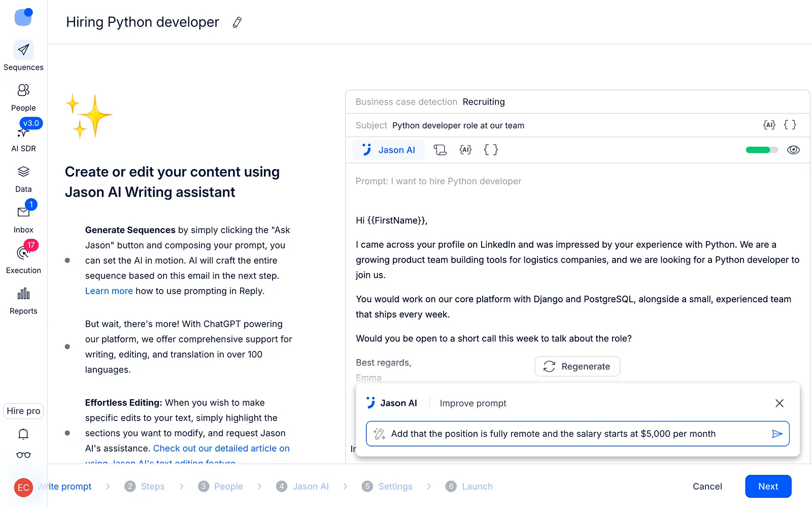The image size is (812, 508).
Task: Click the green email quality score bar
Action: pos(762,150)
